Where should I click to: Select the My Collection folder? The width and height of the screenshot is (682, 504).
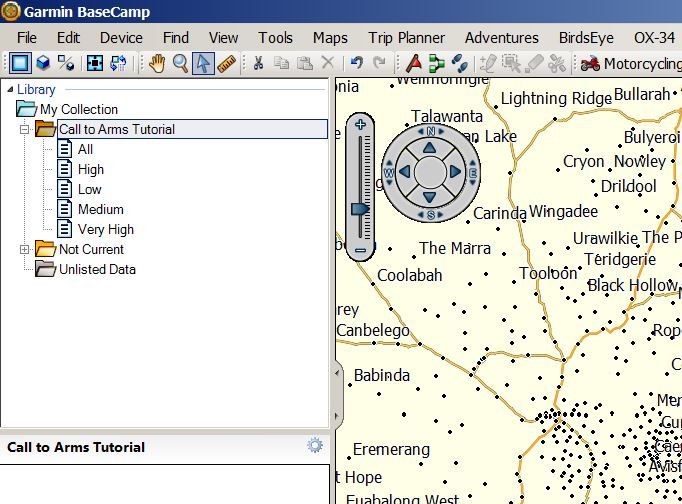click(x=79, y=109)
